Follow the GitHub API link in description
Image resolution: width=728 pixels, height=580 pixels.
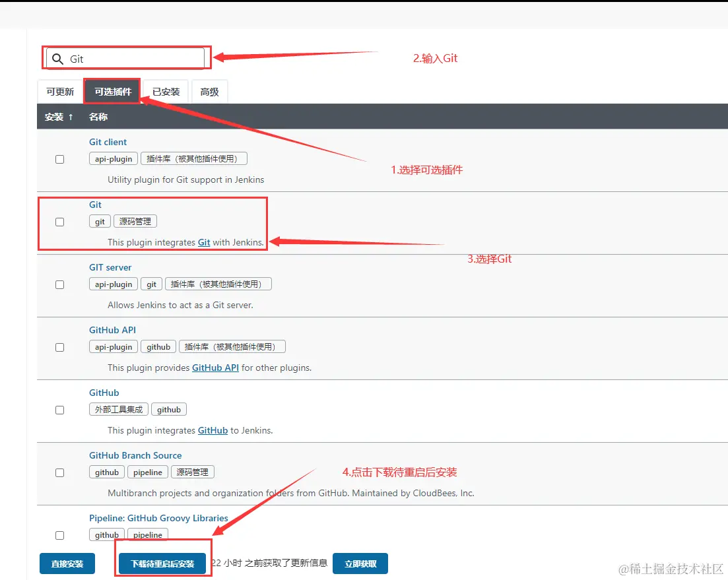point(215,368)
